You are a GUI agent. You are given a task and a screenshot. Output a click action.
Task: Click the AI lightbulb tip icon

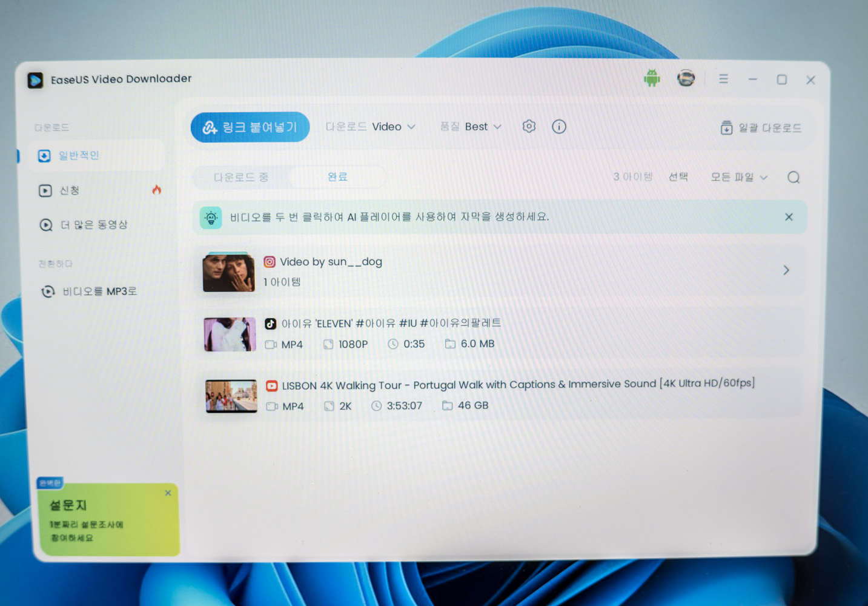tap(211, 217)
